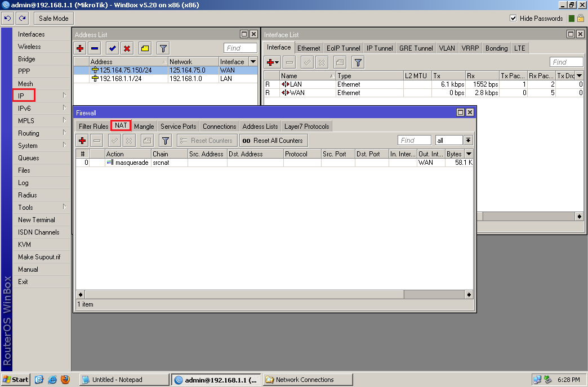Click the Add plus icon in Address List
The width and height of the screenshot is (588, 387).
click(80, 48)
